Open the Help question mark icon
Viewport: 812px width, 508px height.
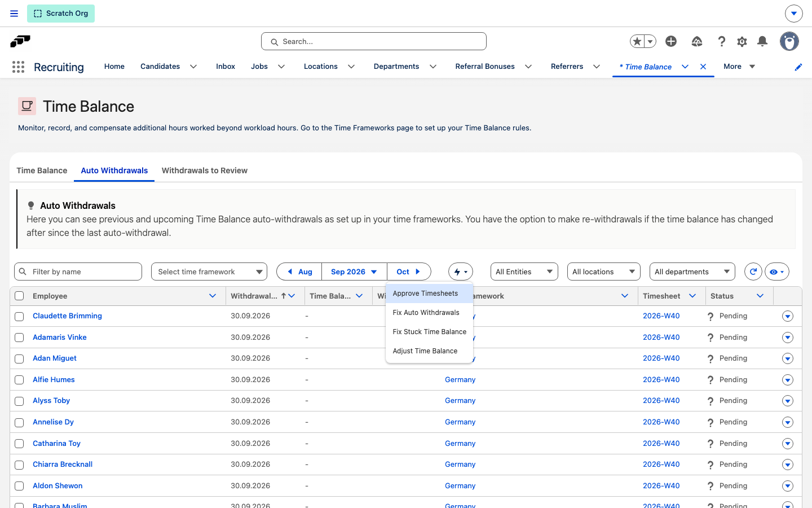722,41
